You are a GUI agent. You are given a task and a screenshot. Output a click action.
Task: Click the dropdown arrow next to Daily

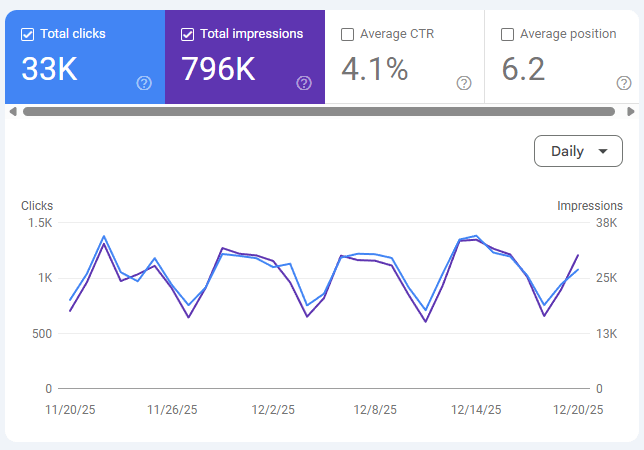tap(603, 151)
